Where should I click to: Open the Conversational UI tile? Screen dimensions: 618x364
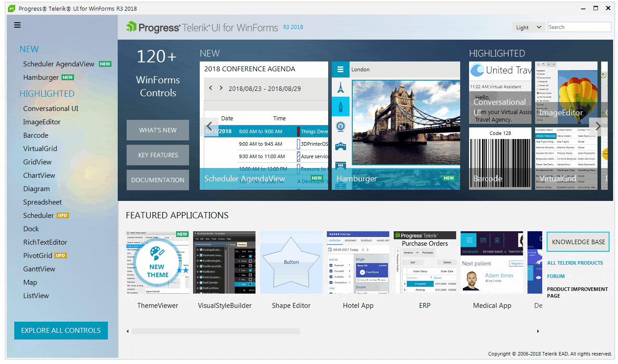(x=500, y=93)
